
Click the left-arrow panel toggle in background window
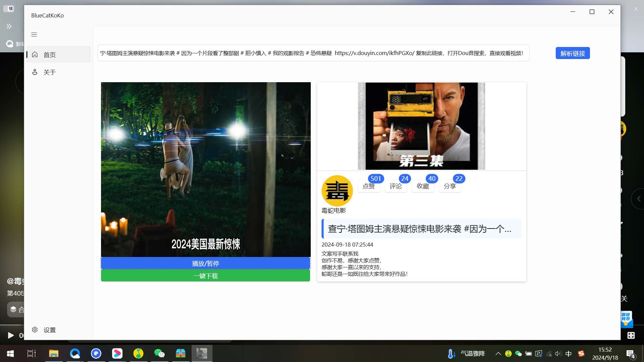pyautogui.click(x=639, y=199)
